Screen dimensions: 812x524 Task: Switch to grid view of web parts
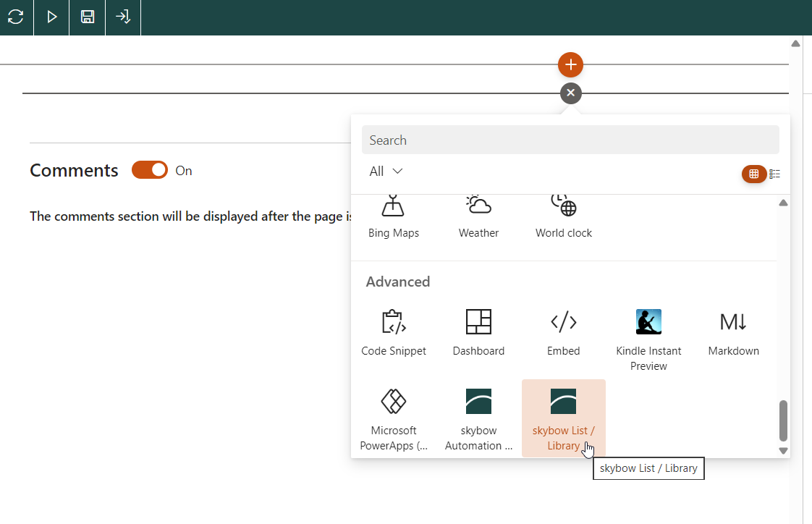click(753, 174)
